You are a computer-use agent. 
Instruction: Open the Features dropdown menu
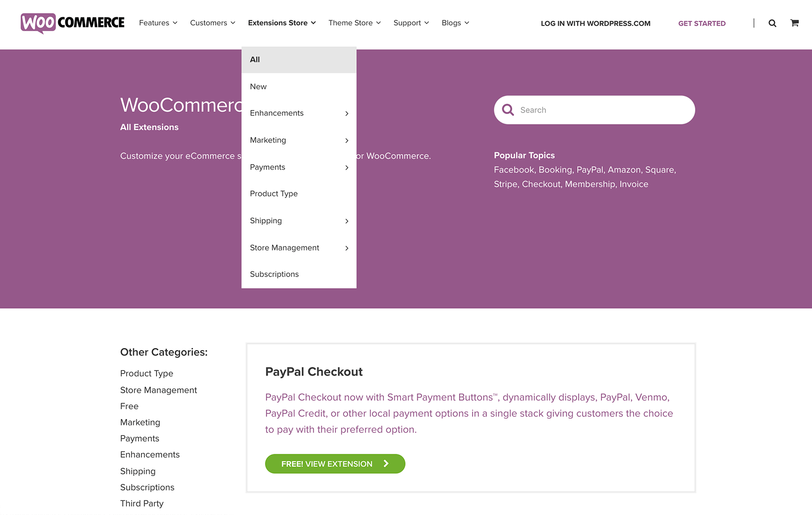tap(158, 23)
